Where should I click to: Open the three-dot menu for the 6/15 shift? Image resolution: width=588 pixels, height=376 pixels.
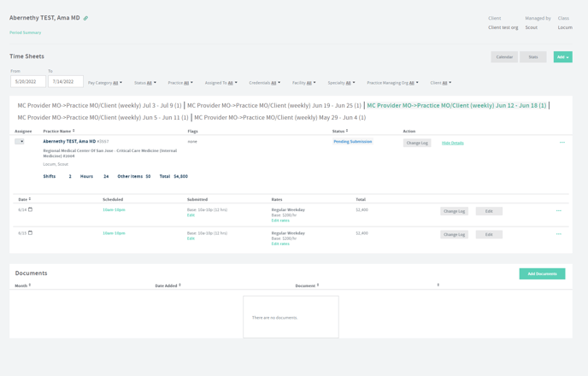(559, 234)
